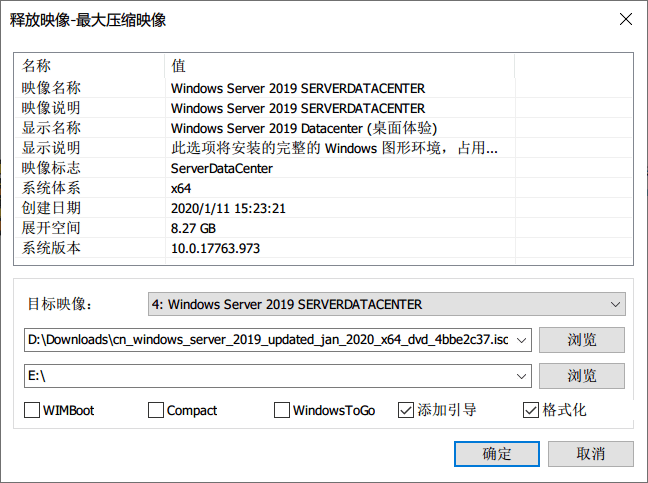The image size is (648, 483).
Task: Open the 目标映像 dropdown list
Action: point(387,304)
